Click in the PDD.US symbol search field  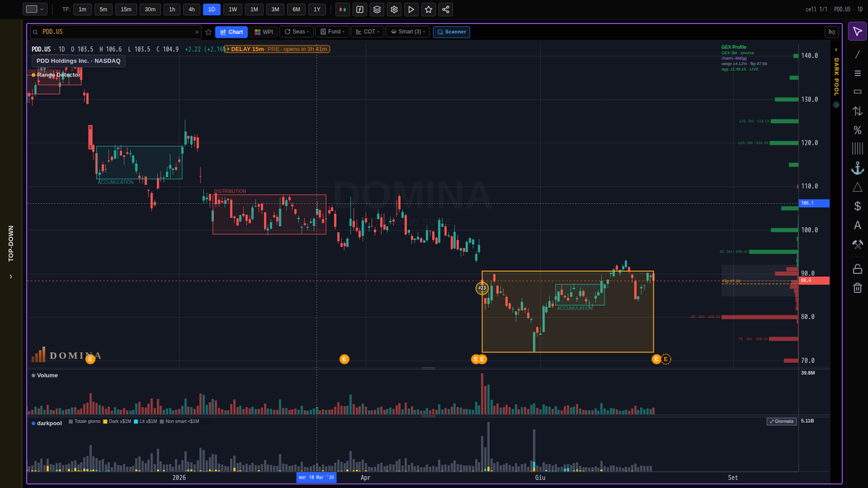[x=116, y=32]
